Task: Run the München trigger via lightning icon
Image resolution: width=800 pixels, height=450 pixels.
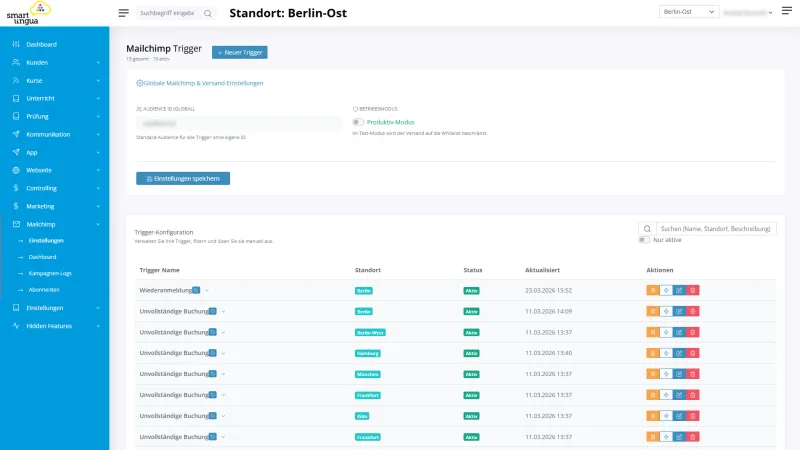Action: point(666,374)
